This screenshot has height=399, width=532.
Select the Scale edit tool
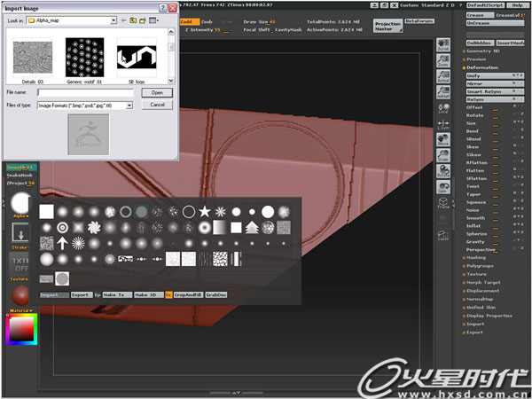443,155
